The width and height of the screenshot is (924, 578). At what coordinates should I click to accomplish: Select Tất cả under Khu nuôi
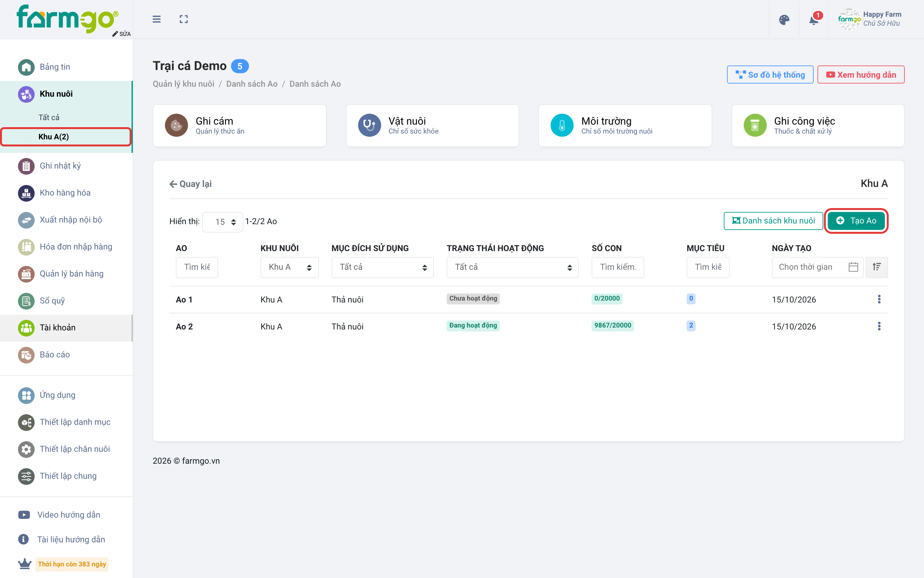coord(49,117)
